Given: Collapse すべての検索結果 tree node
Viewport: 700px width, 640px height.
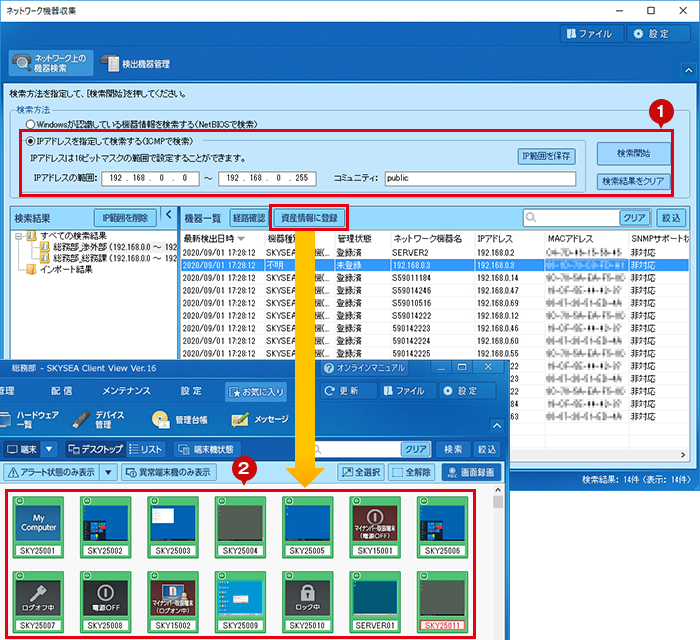Looking at the screenshot, I should 18,236.
